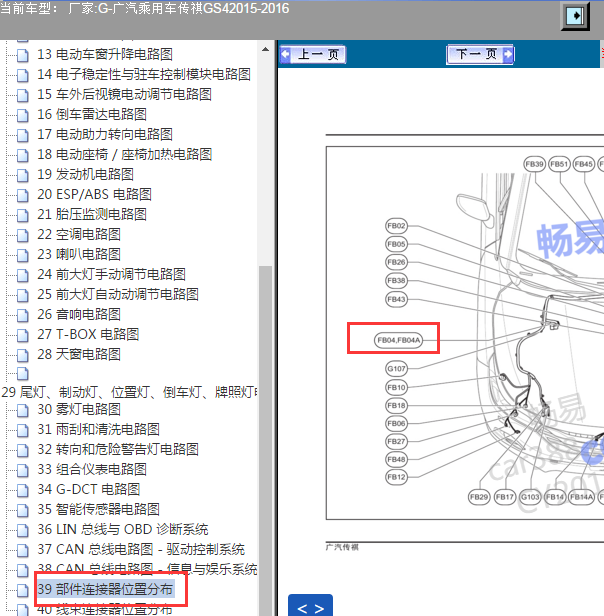Open item 31 雨刮和清洗电路图
Viewport: 604px width, 616px height.
[98, 429]
